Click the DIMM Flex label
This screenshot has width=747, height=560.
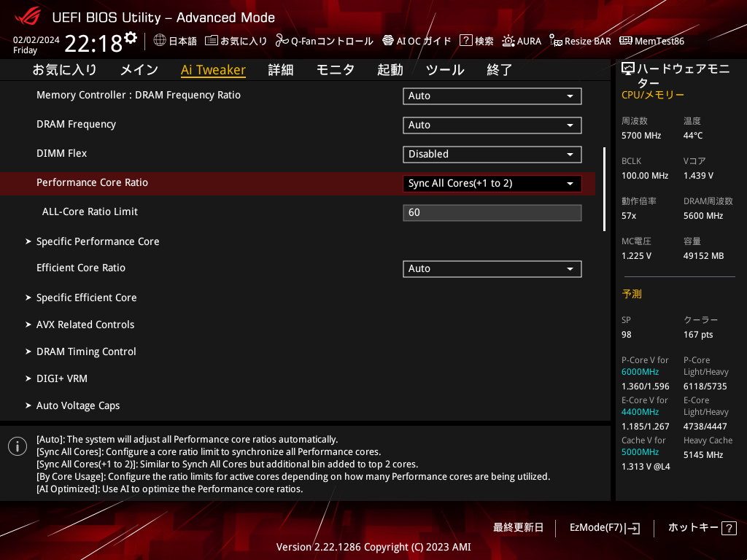point(61,153)
